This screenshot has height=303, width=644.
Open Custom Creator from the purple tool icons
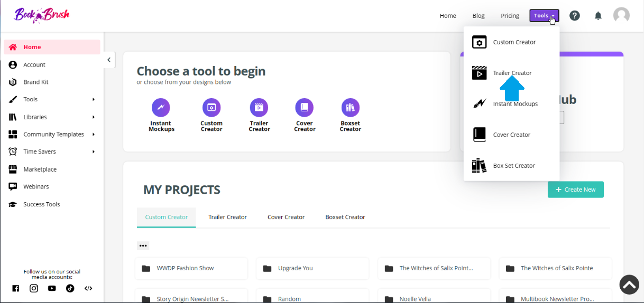tap(211, 108)
